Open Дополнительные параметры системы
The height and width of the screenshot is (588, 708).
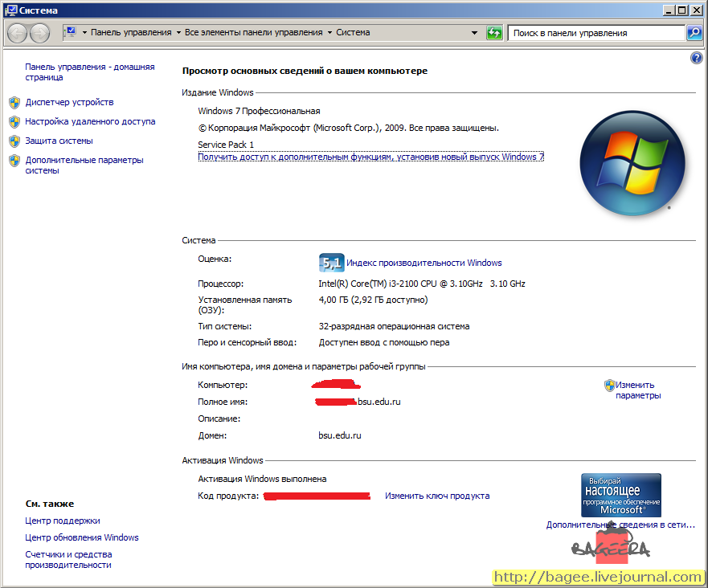point(84,165)
